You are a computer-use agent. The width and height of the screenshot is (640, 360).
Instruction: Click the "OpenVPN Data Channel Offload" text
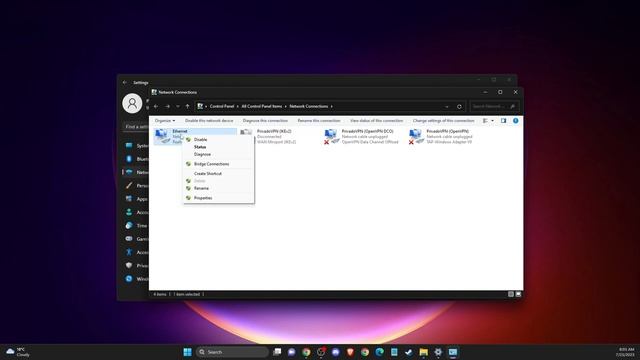pyautogui.click(x=370, y=142)
